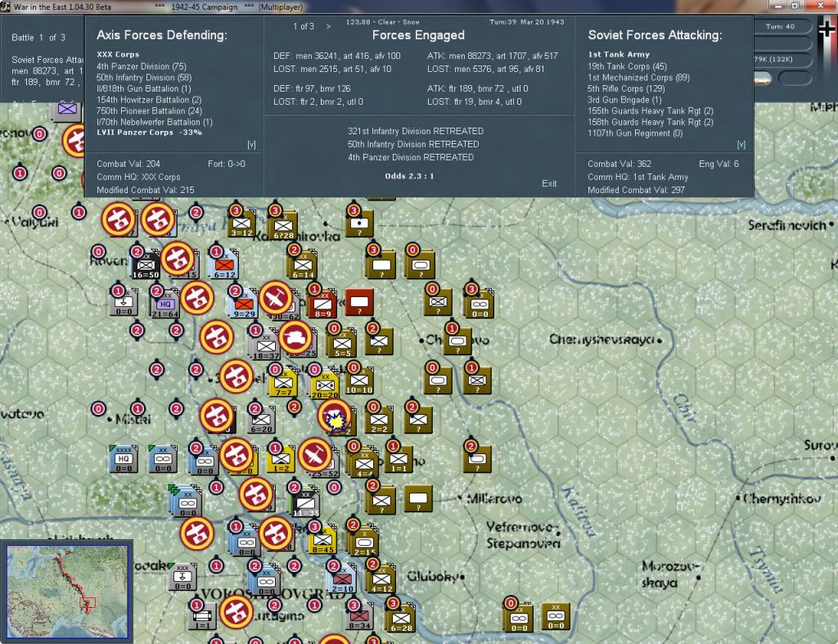Screen dimensions: 838x644
Task: Click Exit to close the battle report
Action: [x=549, y=183]
